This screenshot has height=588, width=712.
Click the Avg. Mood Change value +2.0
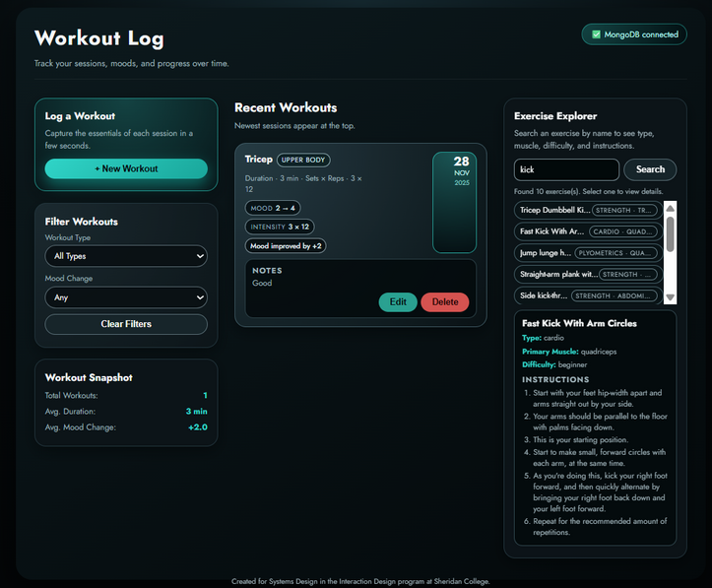[198, 427]
